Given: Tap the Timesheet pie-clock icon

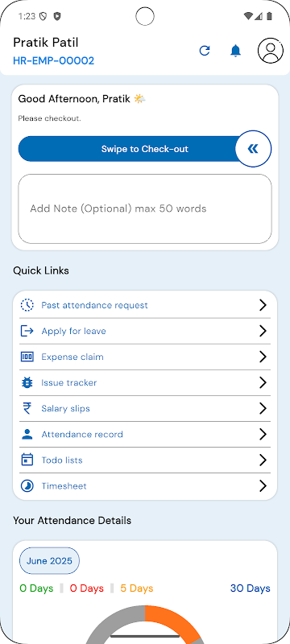Looking at the screenshot, I should point(27,486).
